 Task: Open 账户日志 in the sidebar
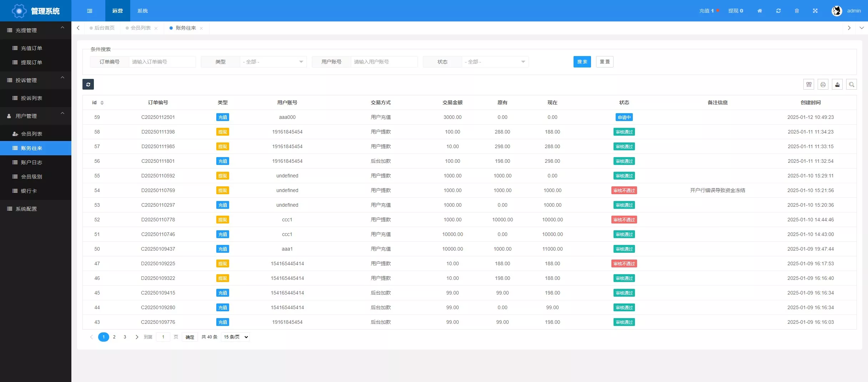point(31,162)
